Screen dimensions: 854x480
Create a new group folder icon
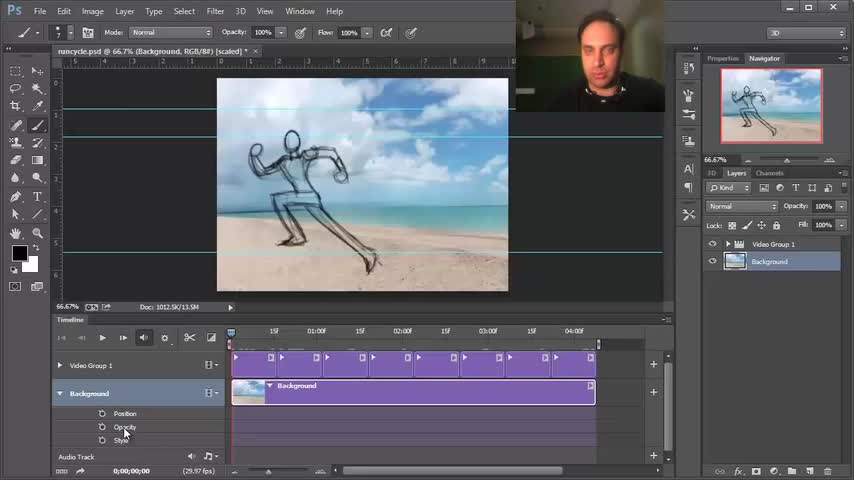click(x=792, y=471)
